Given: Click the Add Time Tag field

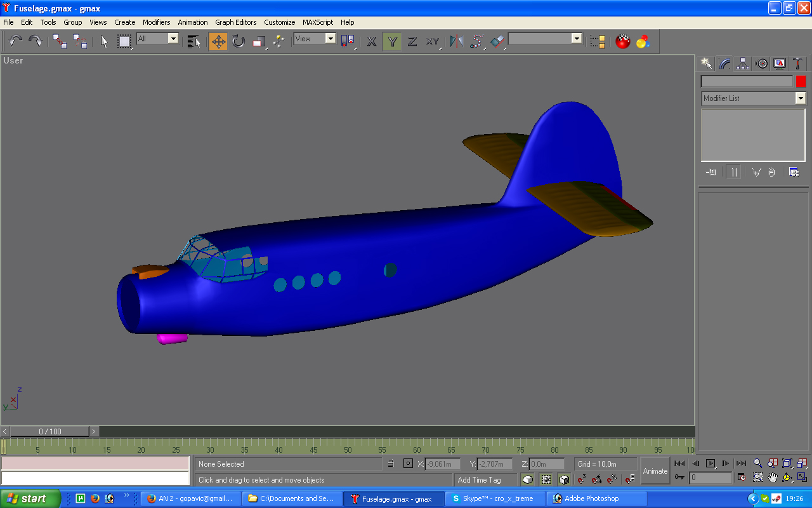Looking at the screenshot, I should 480,480.
